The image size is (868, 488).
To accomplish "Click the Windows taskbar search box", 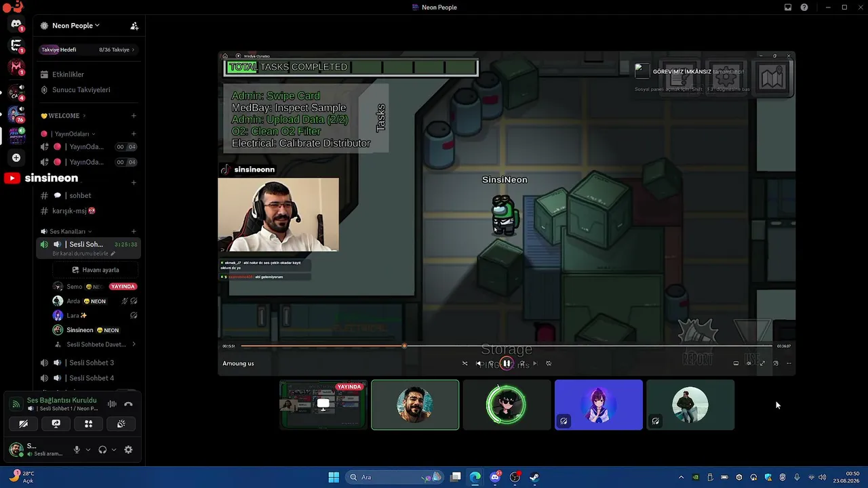I will [395, 477].
